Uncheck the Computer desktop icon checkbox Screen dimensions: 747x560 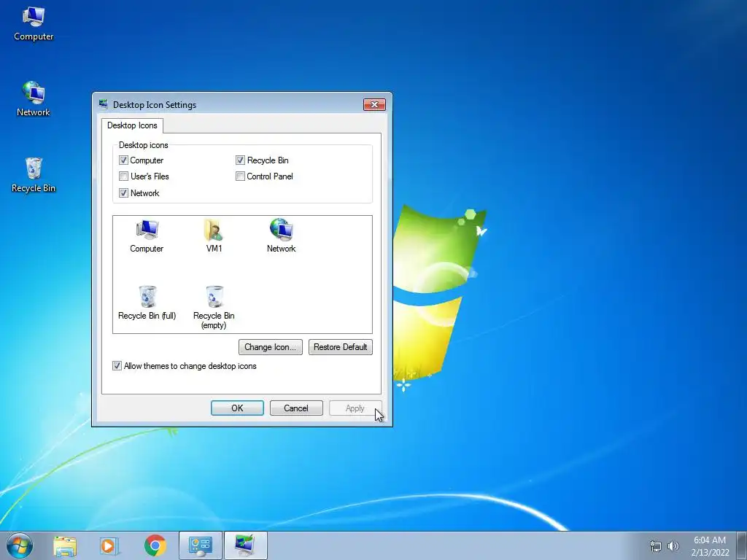pos(123,160)
